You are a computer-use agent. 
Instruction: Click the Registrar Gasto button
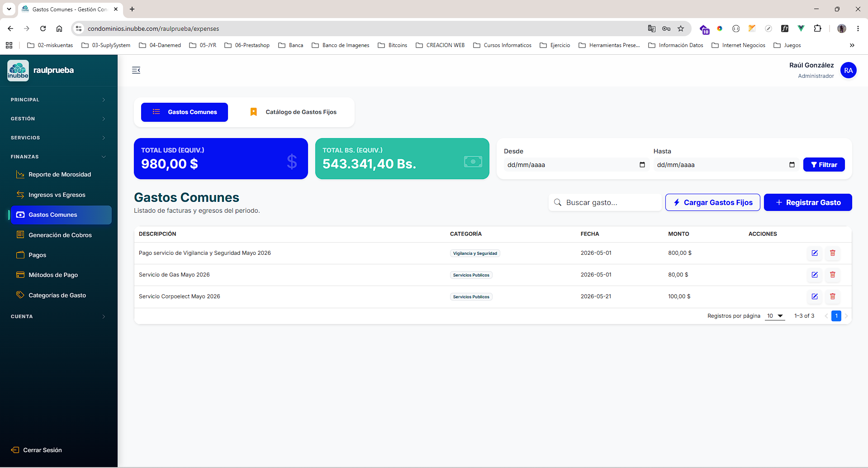point(808,202)
